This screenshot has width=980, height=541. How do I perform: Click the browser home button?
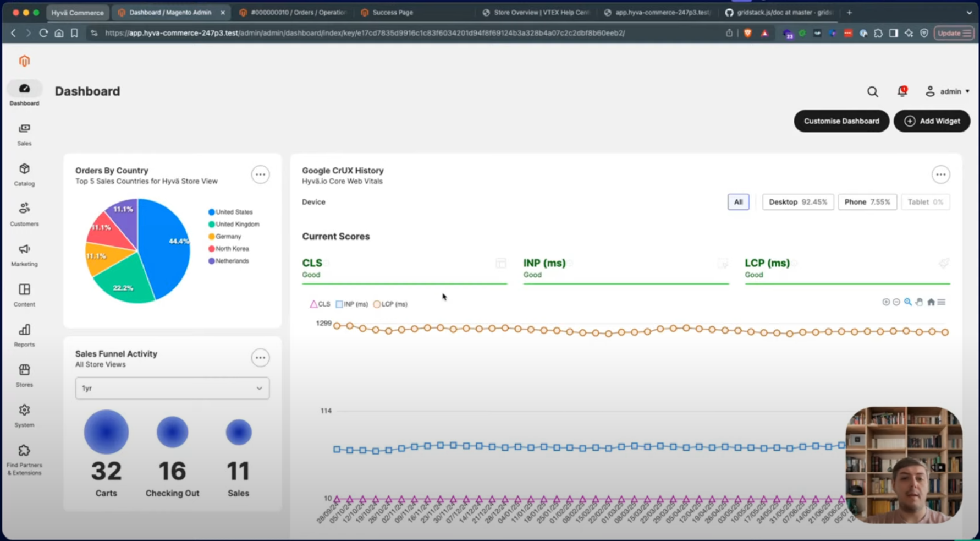[x=59, y=33]
